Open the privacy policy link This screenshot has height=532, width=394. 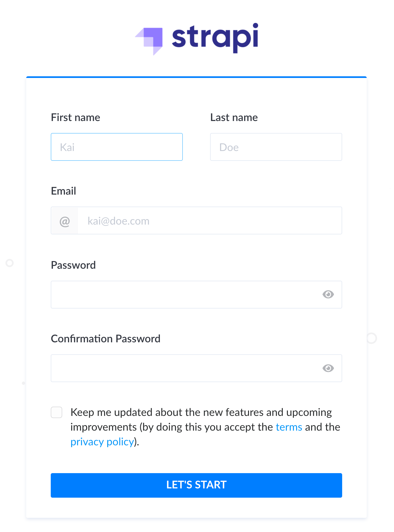click(102, 442)
